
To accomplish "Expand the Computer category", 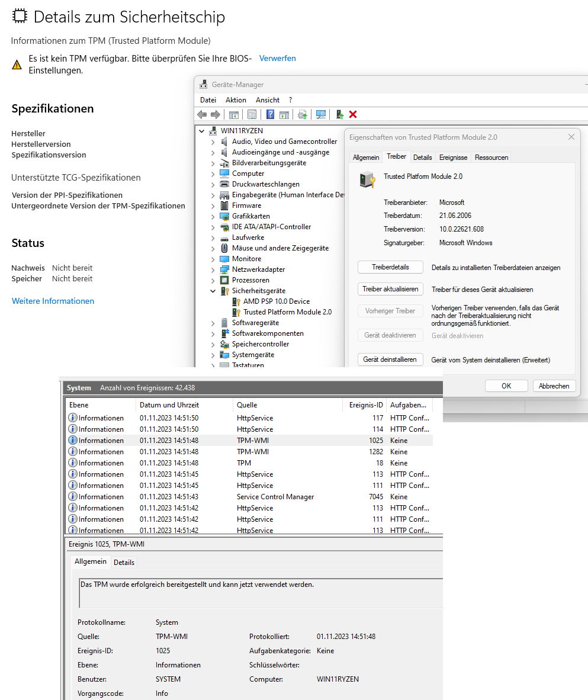I will point(213,174).
